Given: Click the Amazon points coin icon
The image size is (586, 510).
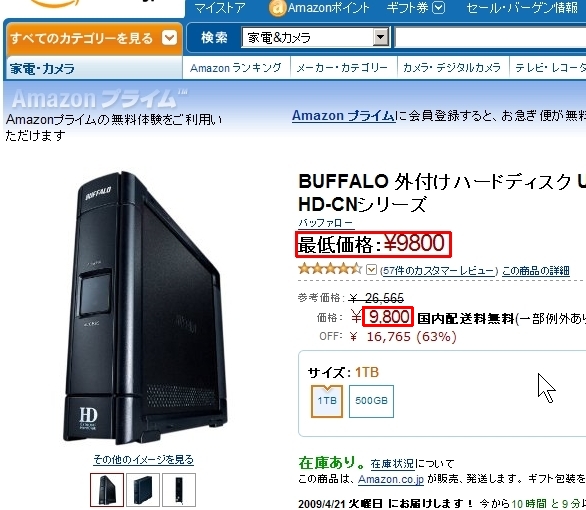Looking at the screenshot, I should [277, 8].
